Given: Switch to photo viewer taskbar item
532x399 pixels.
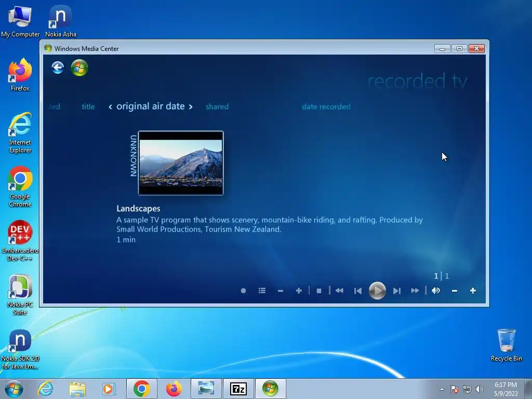Looking at the screenshot, I should pos(206,389).
